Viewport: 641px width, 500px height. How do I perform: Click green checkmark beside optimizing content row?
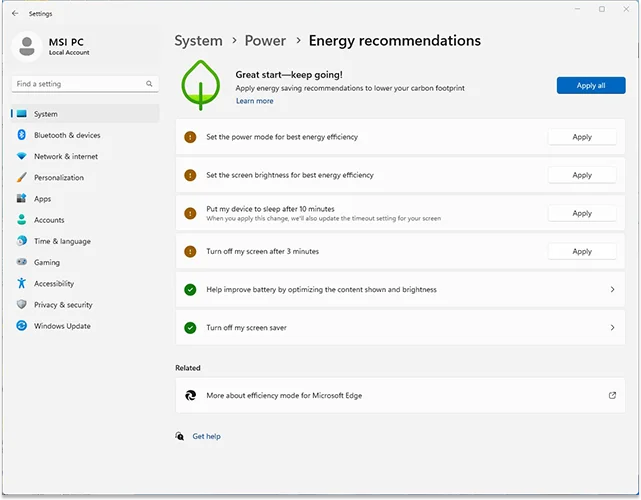coord(190,289)
